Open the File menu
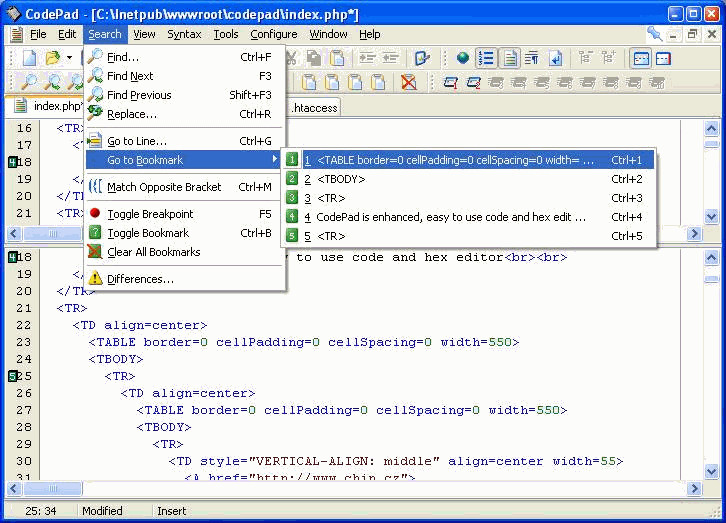726x523 pixels. (38, 34)
